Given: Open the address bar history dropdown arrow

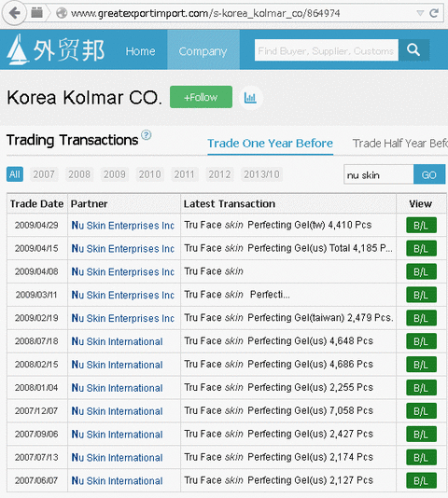Looking at the screenshot, I should pos(420,13).
